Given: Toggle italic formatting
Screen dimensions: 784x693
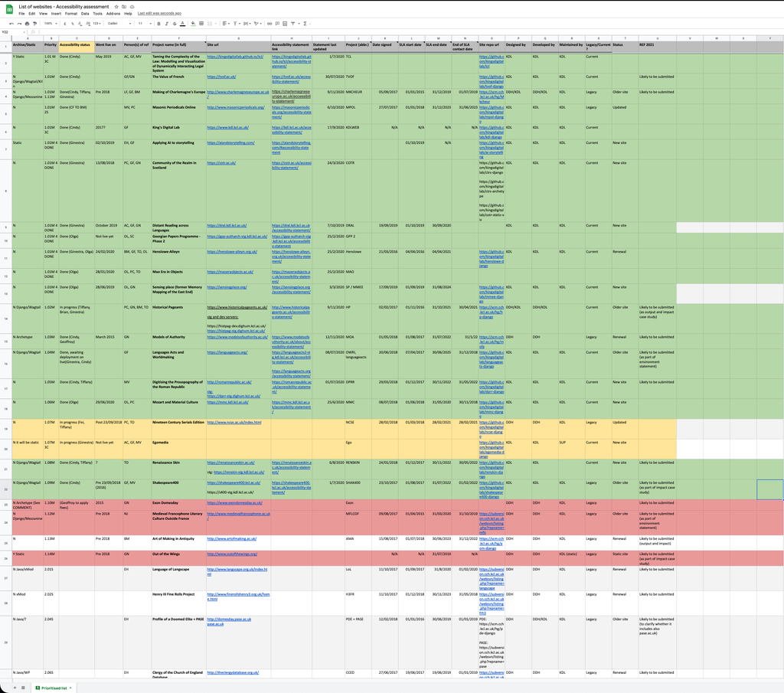Looking at the screenshot, I should click(167, 24).
